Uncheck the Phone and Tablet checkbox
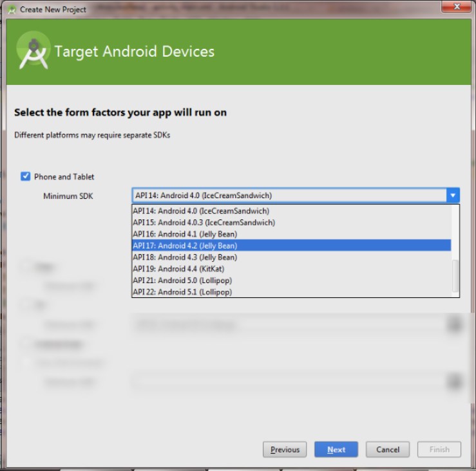 26,176
